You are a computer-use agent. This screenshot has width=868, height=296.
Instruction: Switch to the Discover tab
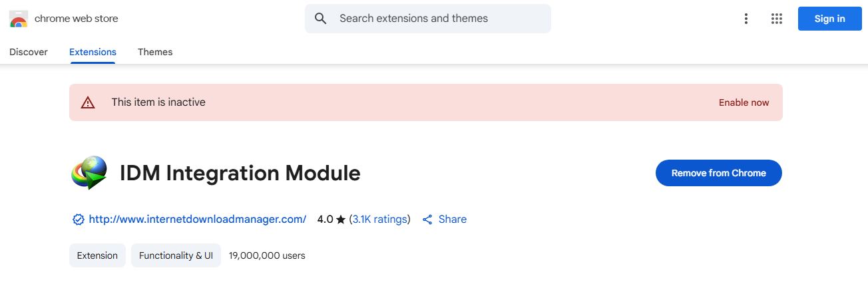(29, 52)
